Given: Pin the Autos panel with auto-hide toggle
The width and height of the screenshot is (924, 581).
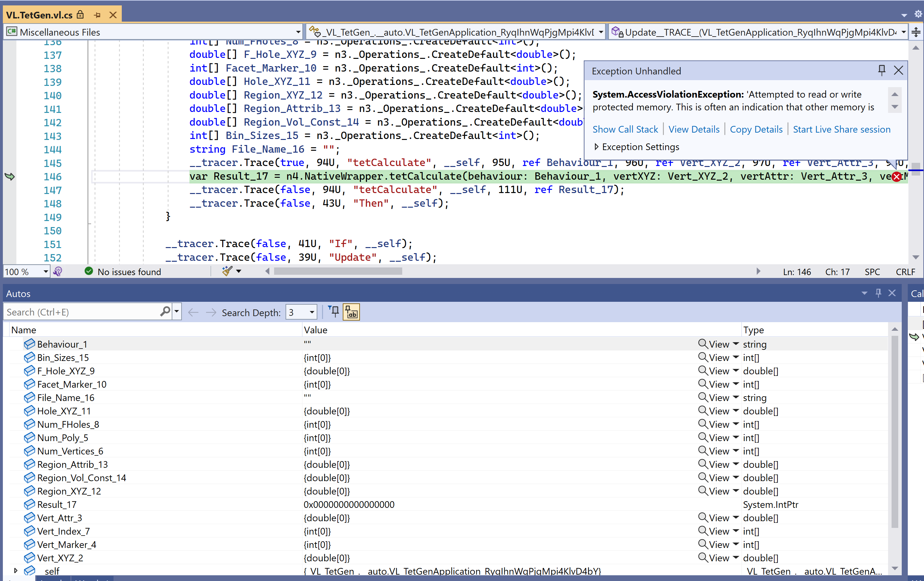Looking at the screenshot, I should click(x=878, y=293).
